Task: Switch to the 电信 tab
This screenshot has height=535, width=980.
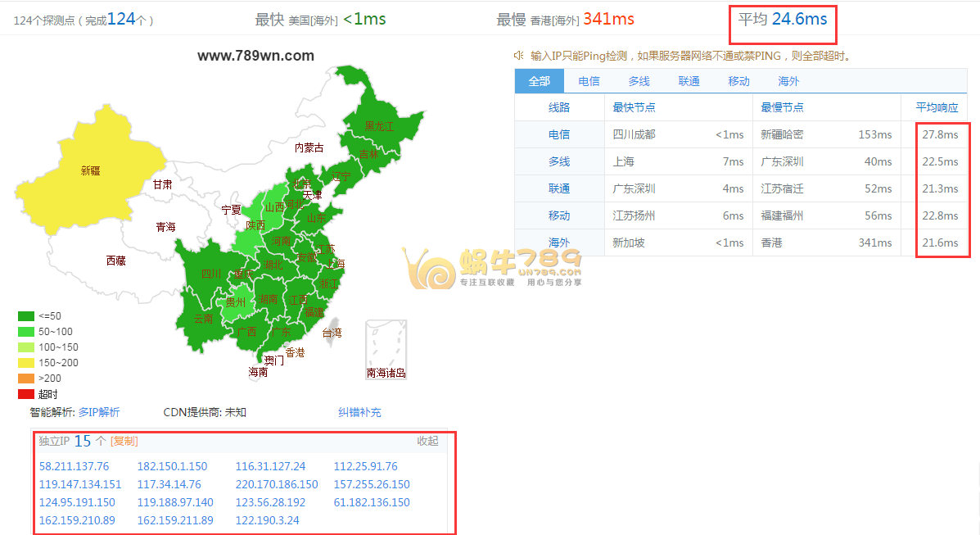Action: (589, 81)
